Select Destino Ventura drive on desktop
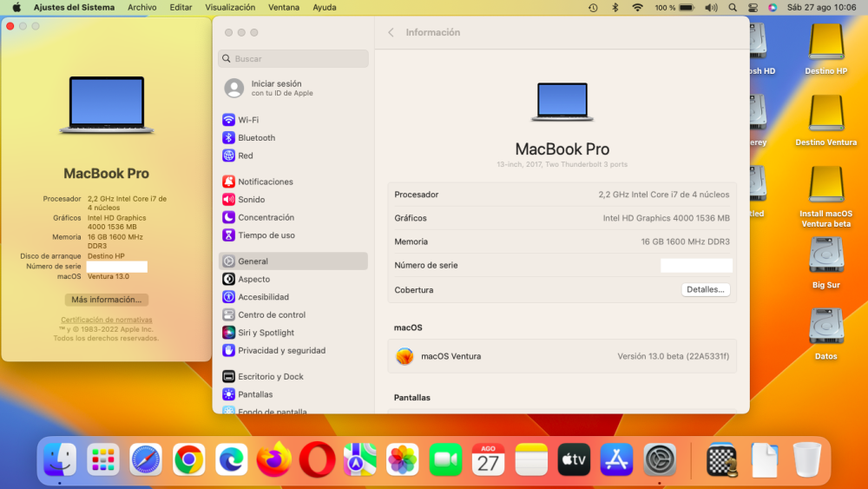This screenshot has width=868, height=489. pyautogui.click(x=826, y=120)
